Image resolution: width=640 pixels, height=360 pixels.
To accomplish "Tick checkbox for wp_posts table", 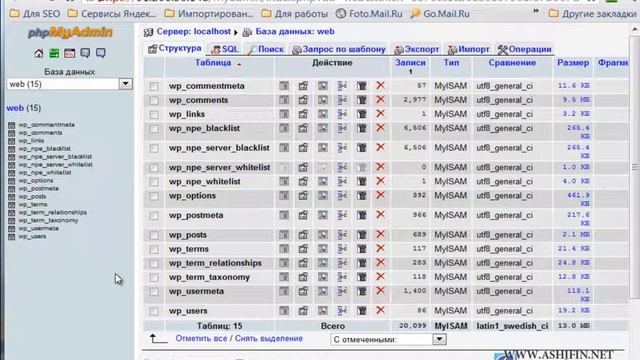I will 154,235.
